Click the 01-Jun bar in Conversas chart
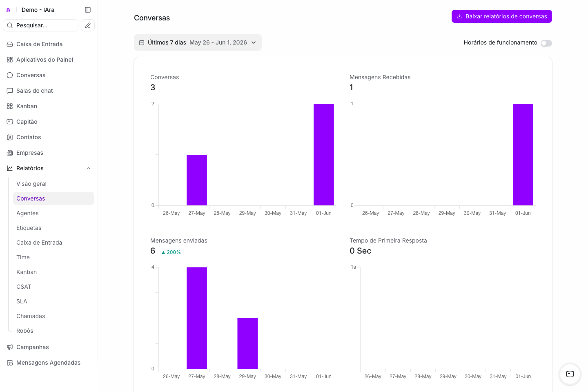The width and height of the screenshot is (588, 392). pyautogui.click(x=324, y=155)
